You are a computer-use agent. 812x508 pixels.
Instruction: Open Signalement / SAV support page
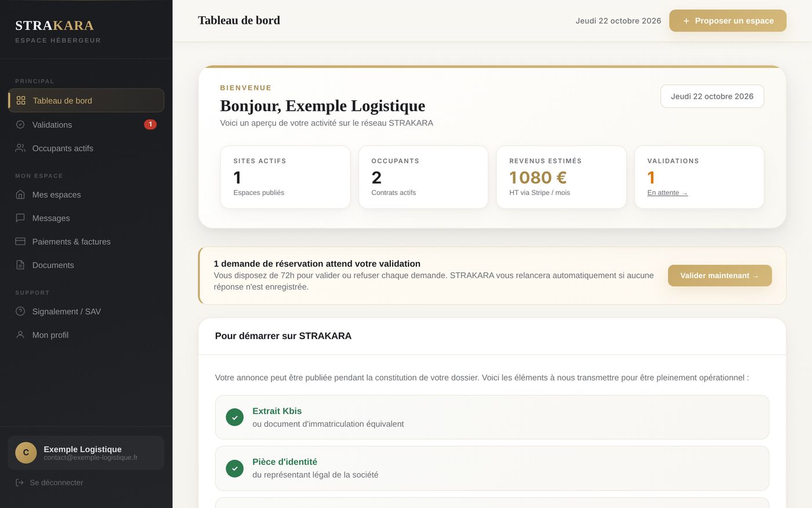pyautogui.click(x=86, y=312)
